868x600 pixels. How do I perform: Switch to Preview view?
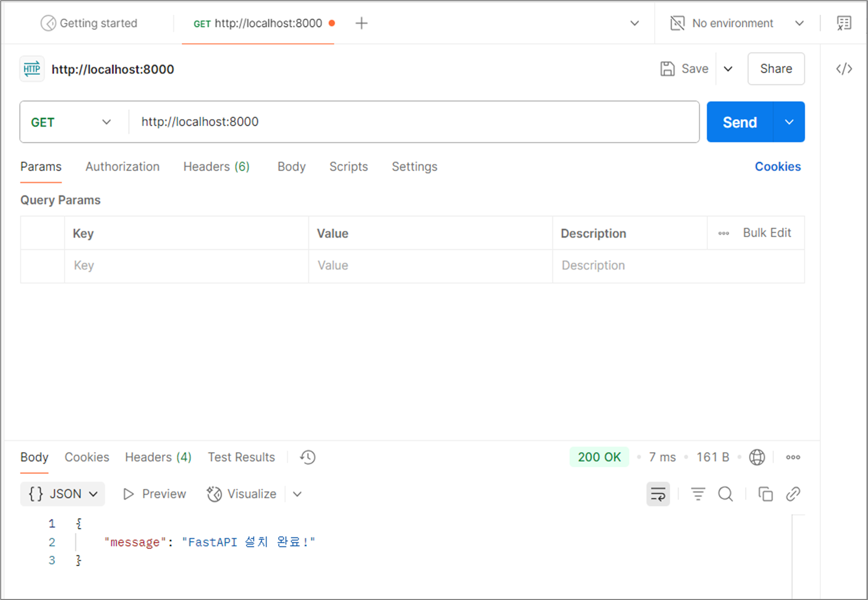click(x=155, y=494)
